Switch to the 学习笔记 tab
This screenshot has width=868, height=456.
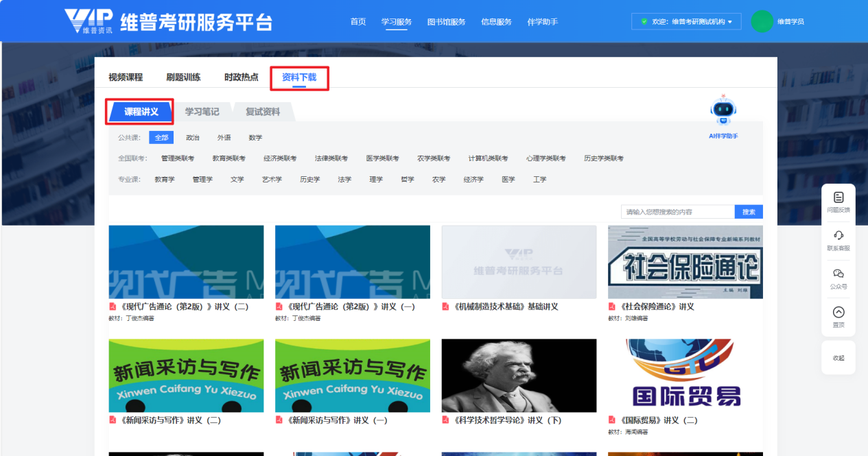(202, 112)
